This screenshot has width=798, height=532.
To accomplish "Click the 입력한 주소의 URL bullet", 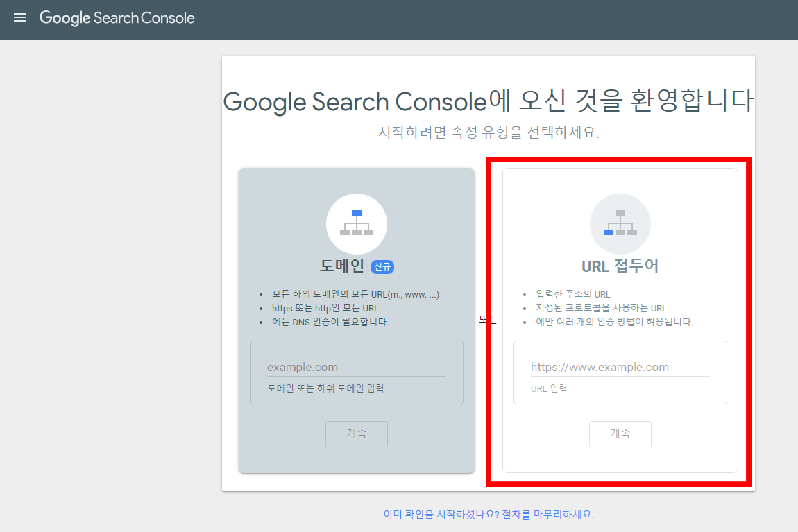I will point(573,294).
